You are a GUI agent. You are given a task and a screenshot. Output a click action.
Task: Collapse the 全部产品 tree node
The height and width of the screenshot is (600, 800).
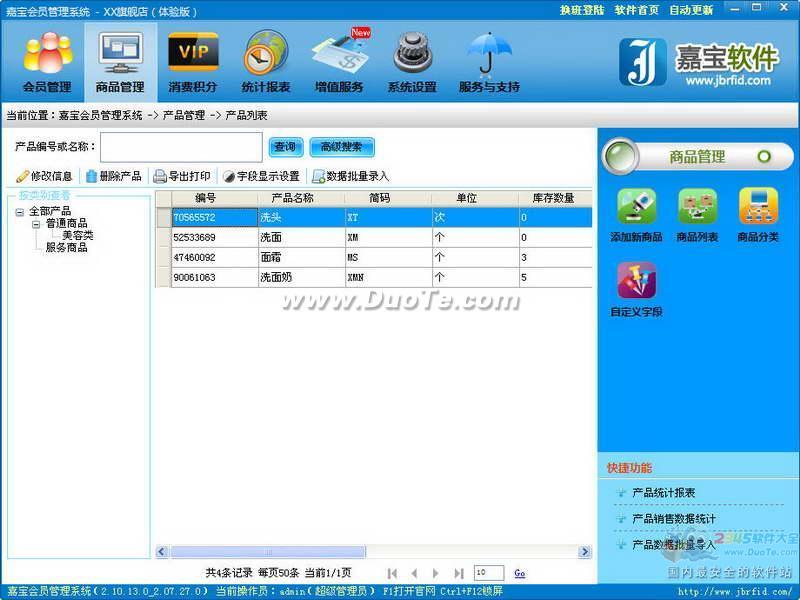pyautogui.click(x=20, y=212)
